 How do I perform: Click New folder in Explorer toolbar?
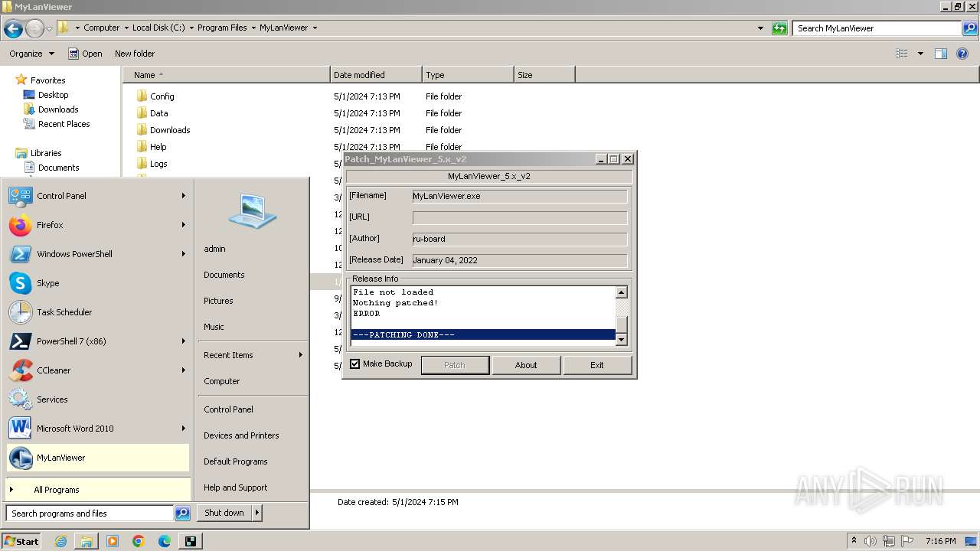coord(135,54)
